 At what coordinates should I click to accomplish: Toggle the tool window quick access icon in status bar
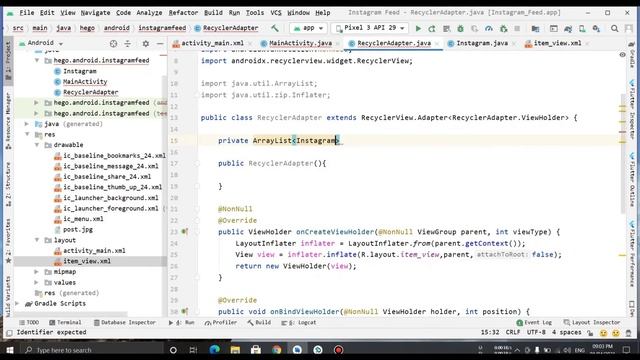point(9,333)
